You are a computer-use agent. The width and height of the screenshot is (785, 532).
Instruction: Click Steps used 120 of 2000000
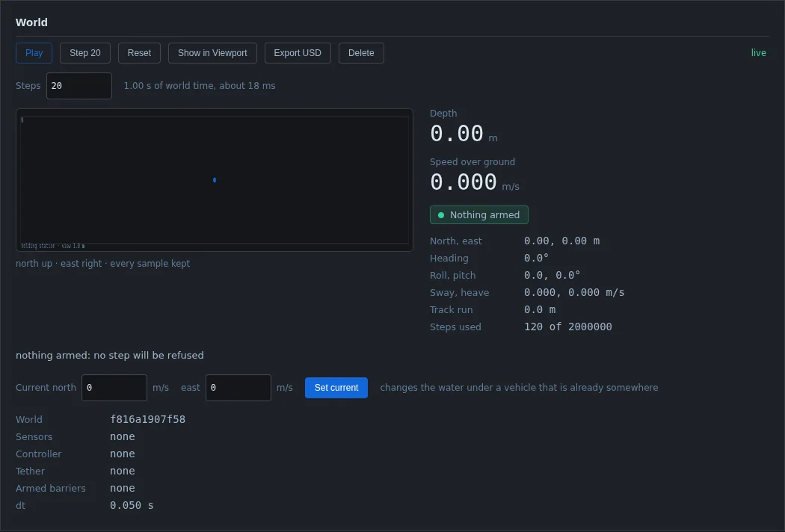pos(567,327)
